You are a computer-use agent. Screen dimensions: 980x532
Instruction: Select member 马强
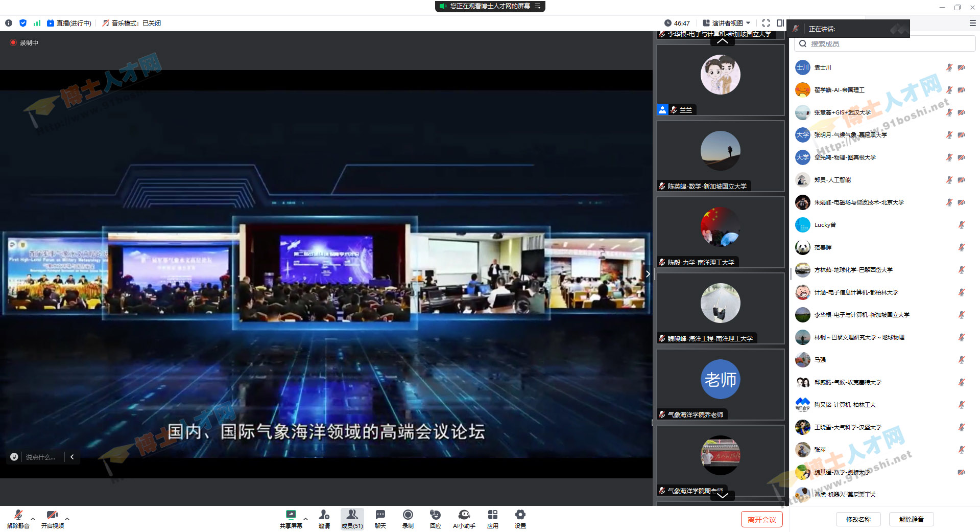pyautogui.click(x=883, y=360)
